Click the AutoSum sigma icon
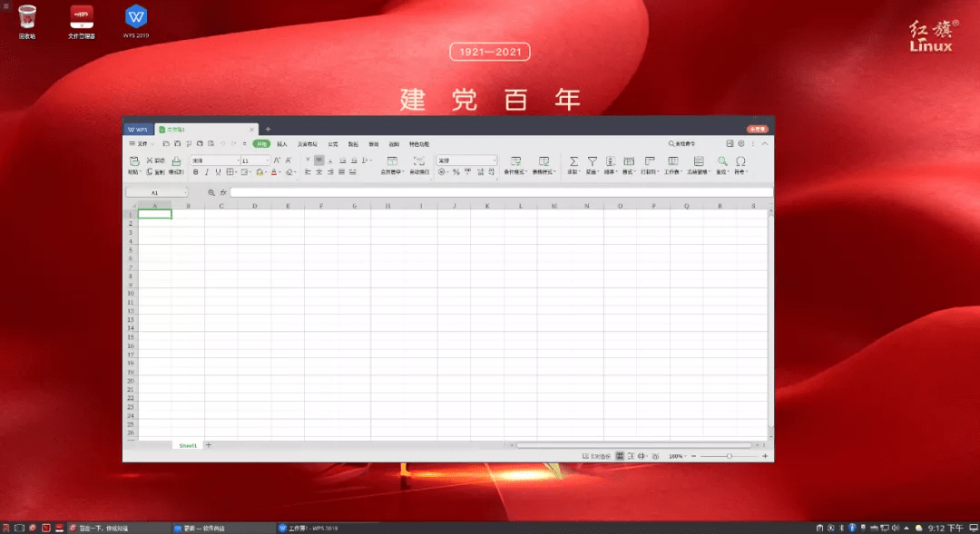This screenshot has width=980, height=534. click(x=573, y=161)
